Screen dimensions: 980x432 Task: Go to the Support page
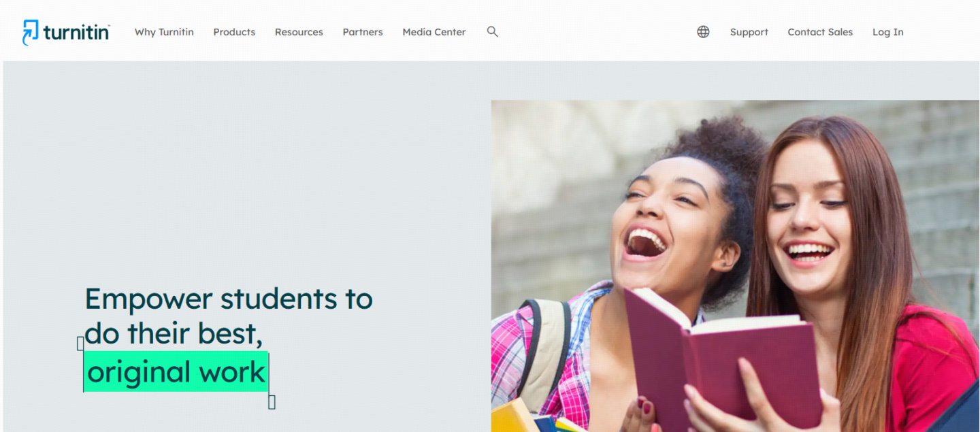pyautogui.click(x=749, y=32)
